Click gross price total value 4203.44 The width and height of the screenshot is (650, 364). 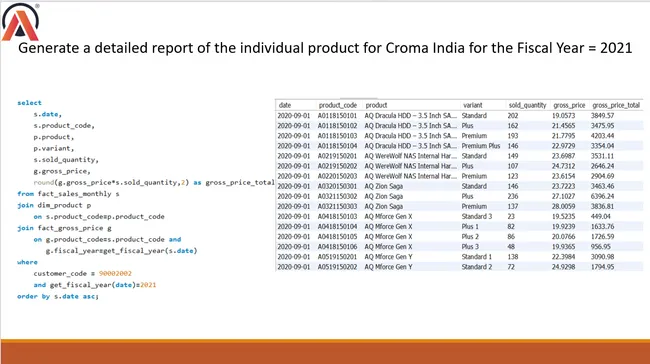coord(602,136)
